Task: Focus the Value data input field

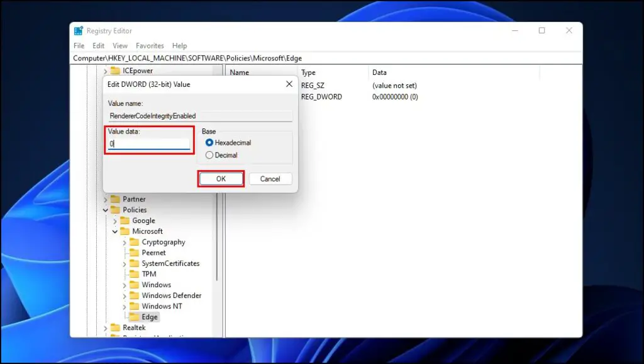Action: [148, 144]
